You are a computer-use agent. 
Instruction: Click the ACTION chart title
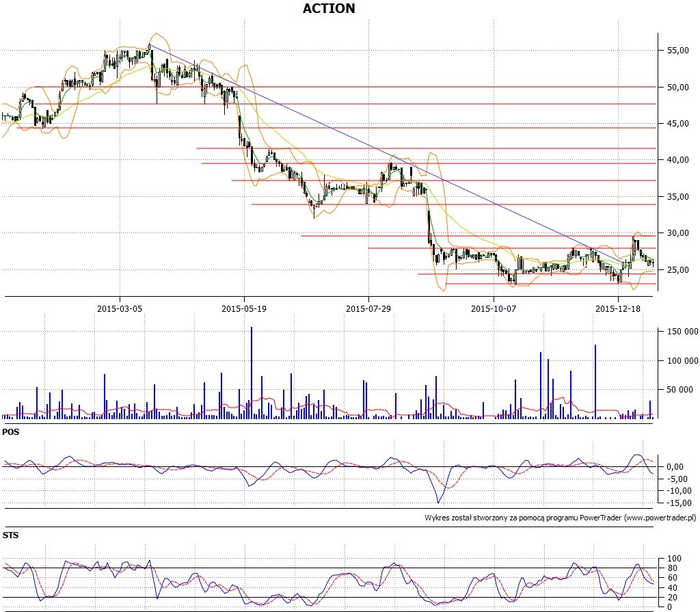point(329,8)
